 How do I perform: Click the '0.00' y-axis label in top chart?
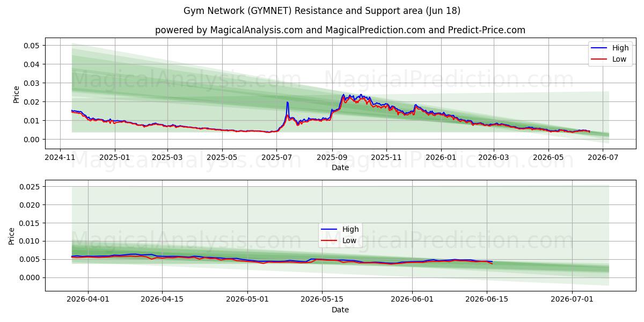coord(32,140)
